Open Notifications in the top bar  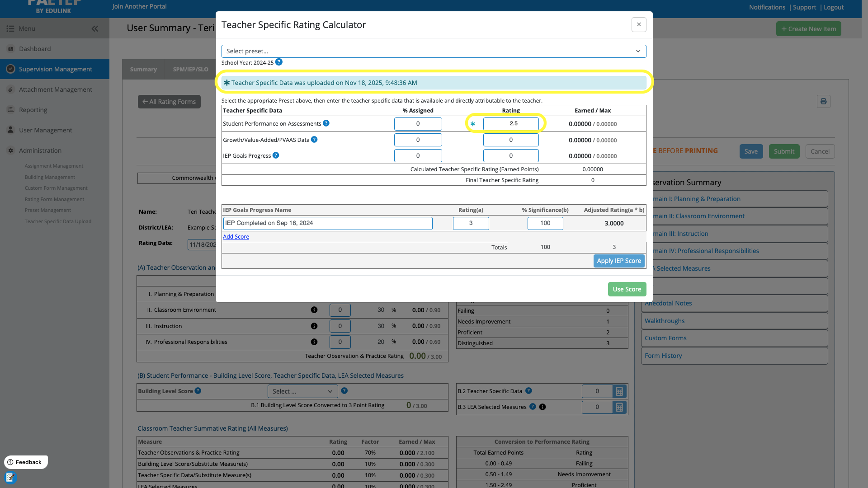[x=767, y=7]
